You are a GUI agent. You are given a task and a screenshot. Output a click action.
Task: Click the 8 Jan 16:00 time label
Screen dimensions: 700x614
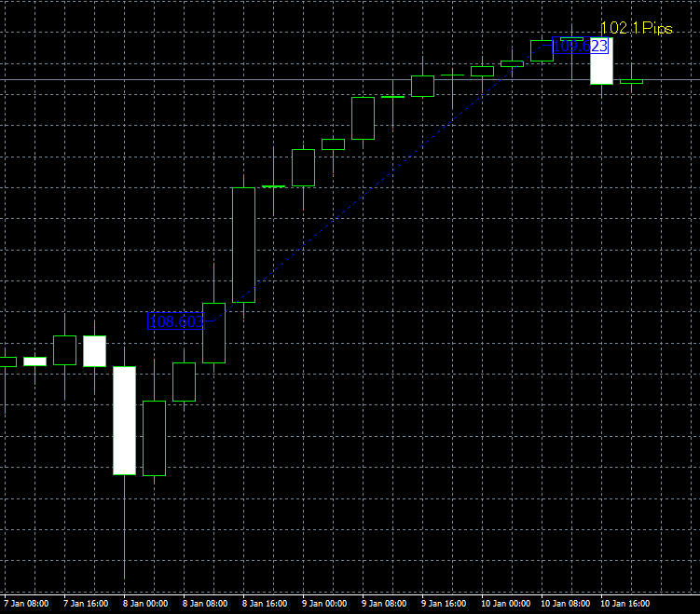tap(265, 604)
